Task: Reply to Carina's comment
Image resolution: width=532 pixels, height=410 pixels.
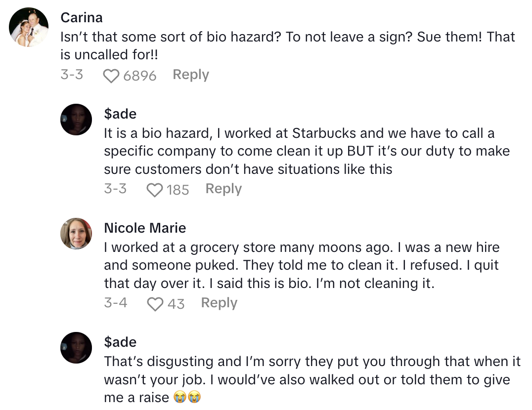Action: tap(191, 75)
